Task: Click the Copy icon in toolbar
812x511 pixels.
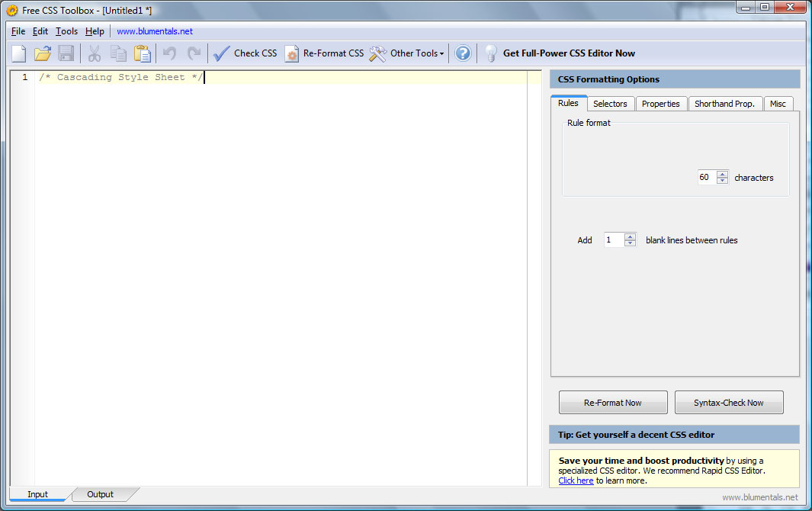Action: click(118, 53)
